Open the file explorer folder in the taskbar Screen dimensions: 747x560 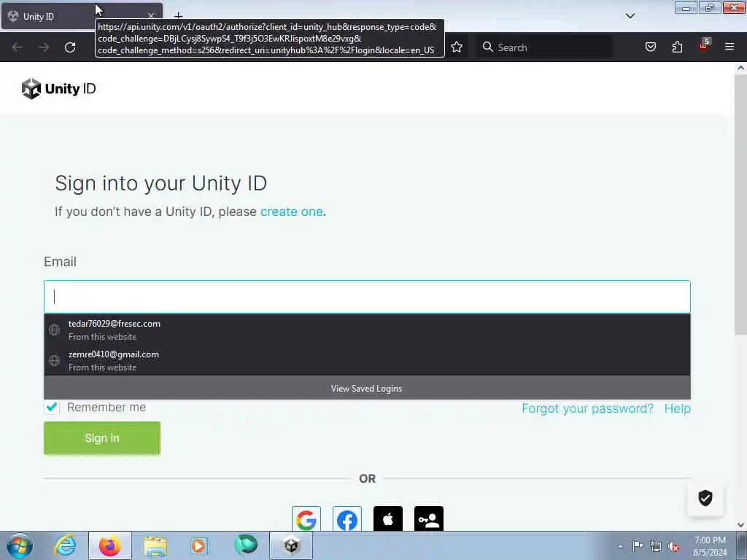(155, 546)
